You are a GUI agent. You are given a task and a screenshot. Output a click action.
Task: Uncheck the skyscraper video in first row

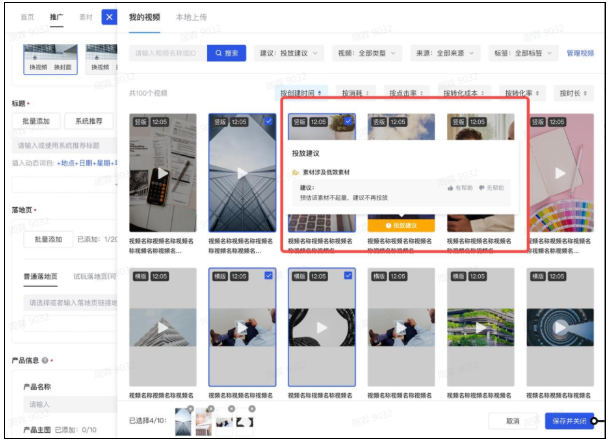tap(268, 121)
